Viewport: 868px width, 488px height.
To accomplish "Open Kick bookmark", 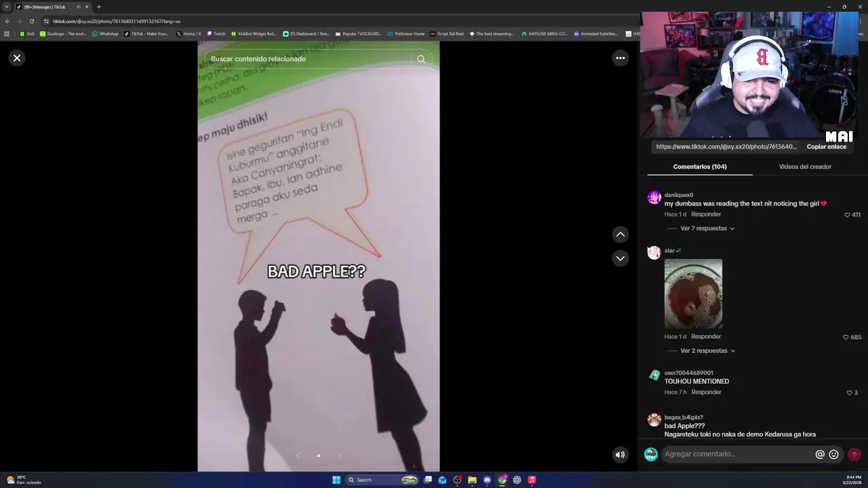I will 27,34.
